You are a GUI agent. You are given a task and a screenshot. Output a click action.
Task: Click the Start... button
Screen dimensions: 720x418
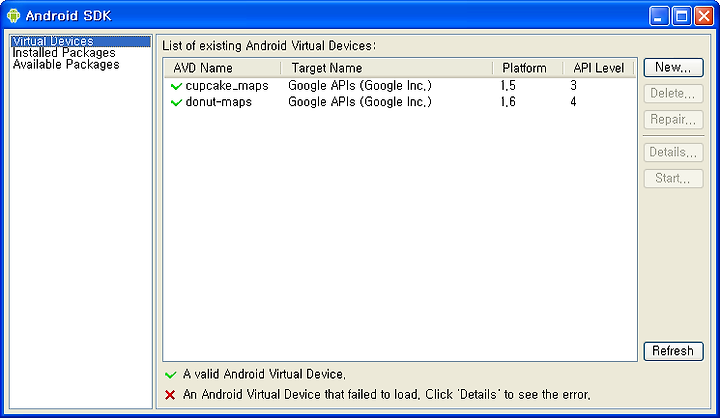[x=673, y=178]
